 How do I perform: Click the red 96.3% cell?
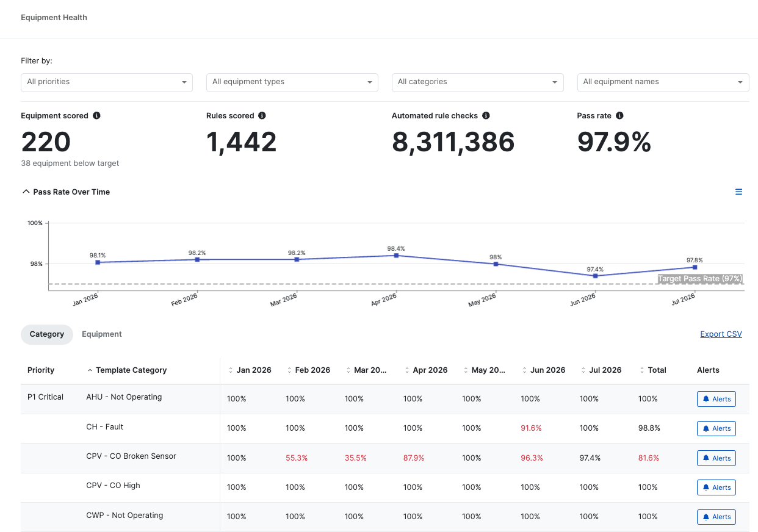click(532, 458)
